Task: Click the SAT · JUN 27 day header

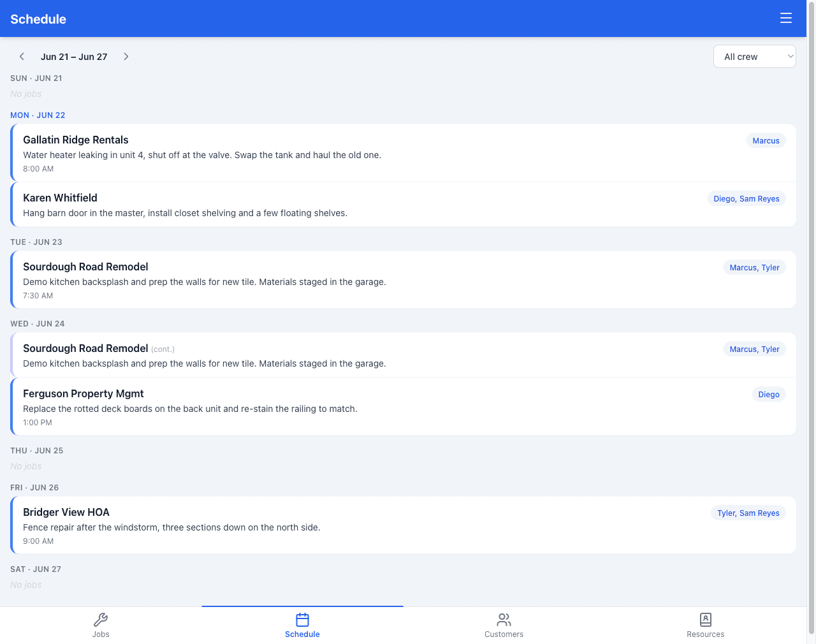Action: pyautogui.click(x=36, y=569)
